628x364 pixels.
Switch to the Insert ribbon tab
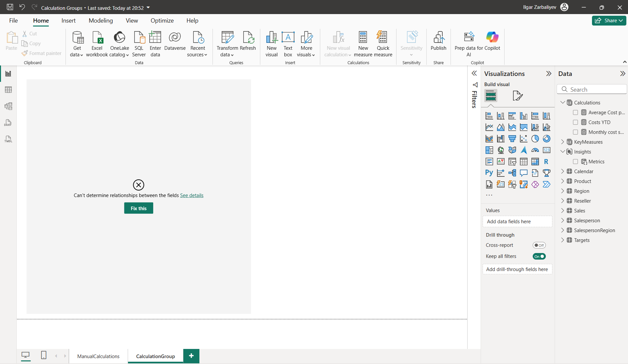pyautogui.click(x=68, y=21)
